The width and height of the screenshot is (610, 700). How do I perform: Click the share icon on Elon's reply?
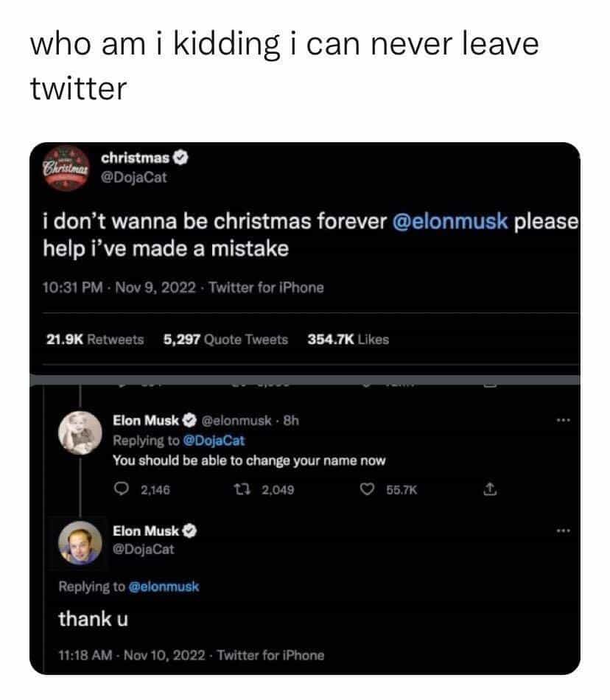point(488,489)
